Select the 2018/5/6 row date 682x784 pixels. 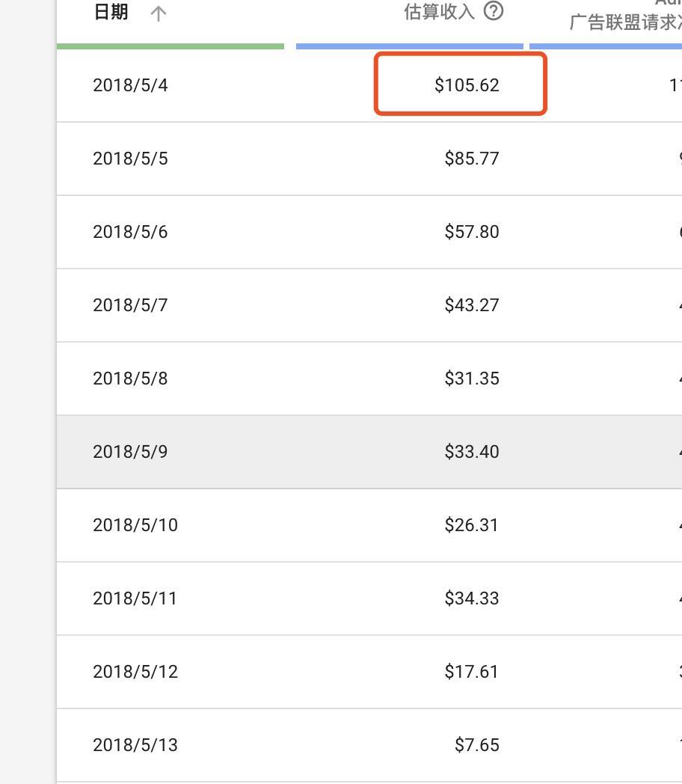(130, 232)
